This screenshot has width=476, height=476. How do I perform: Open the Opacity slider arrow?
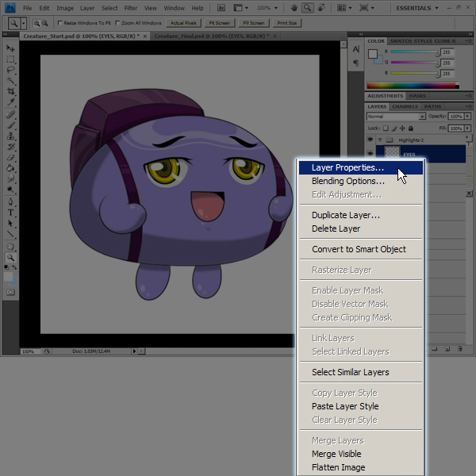click(467, 117)
